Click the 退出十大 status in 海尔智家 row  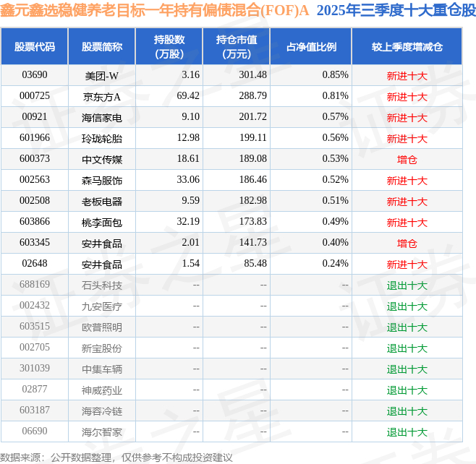(x=407, y=431)
